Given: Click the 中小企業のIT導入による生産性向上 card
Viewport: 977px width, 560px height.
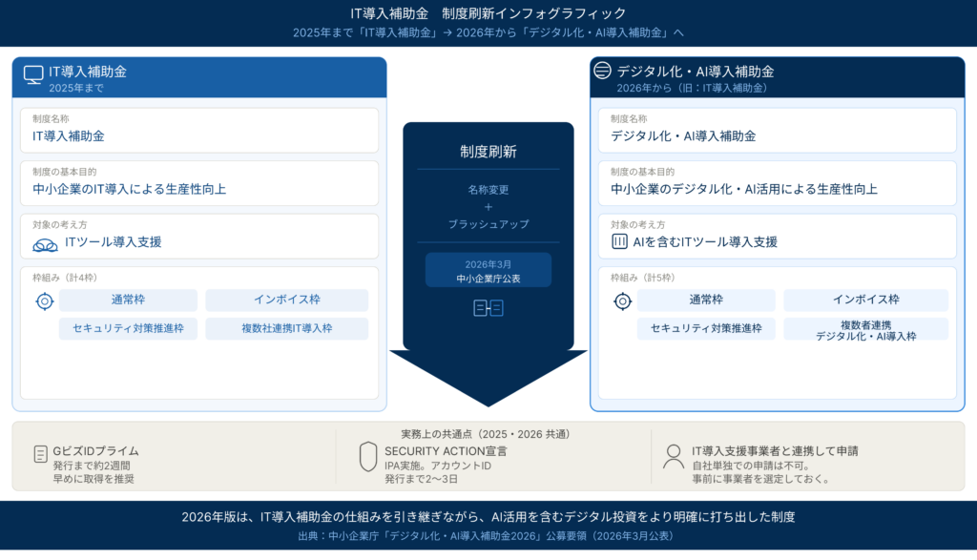Looking at the screenshot, I should tap(199, 182).
